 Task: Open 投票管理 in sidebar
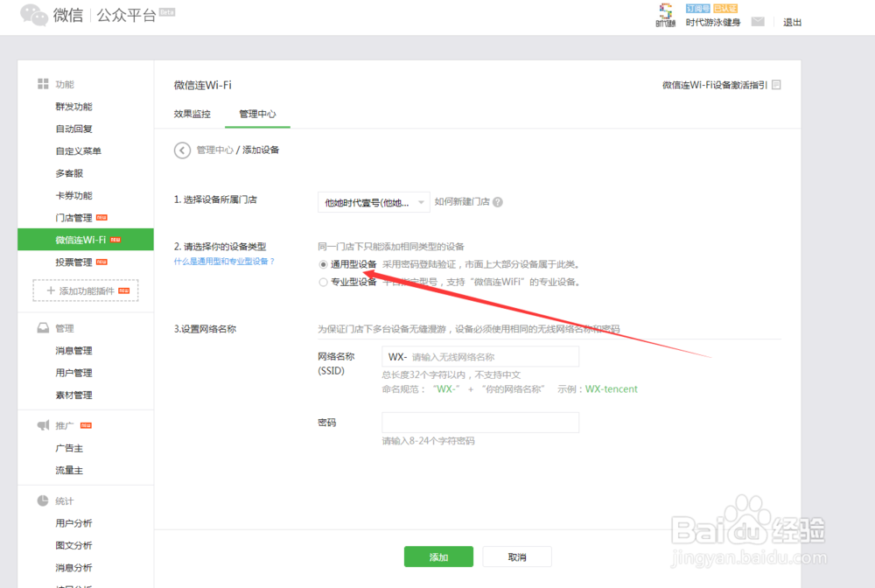pyautogui.click(x=73, y=262)
